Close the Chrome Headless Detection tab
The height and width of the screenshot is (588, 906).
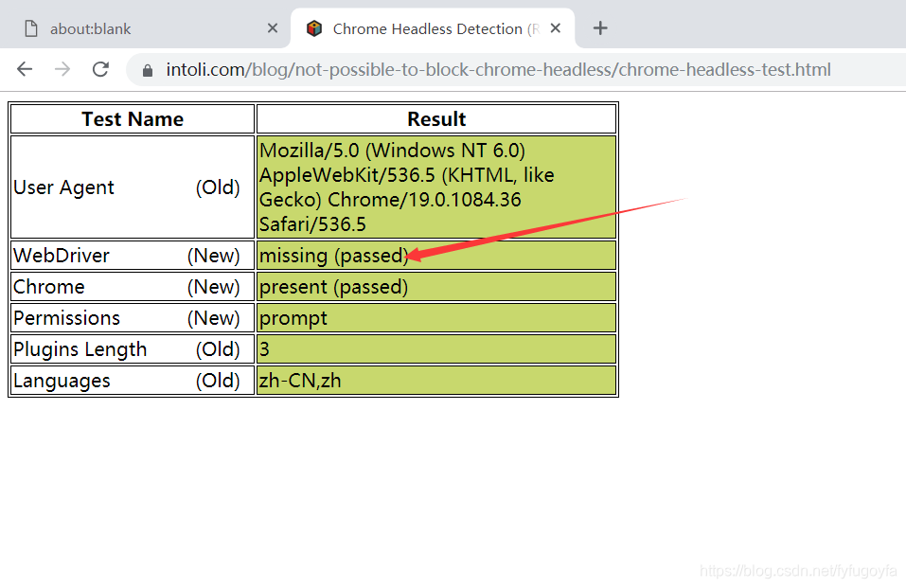point(556,27)
